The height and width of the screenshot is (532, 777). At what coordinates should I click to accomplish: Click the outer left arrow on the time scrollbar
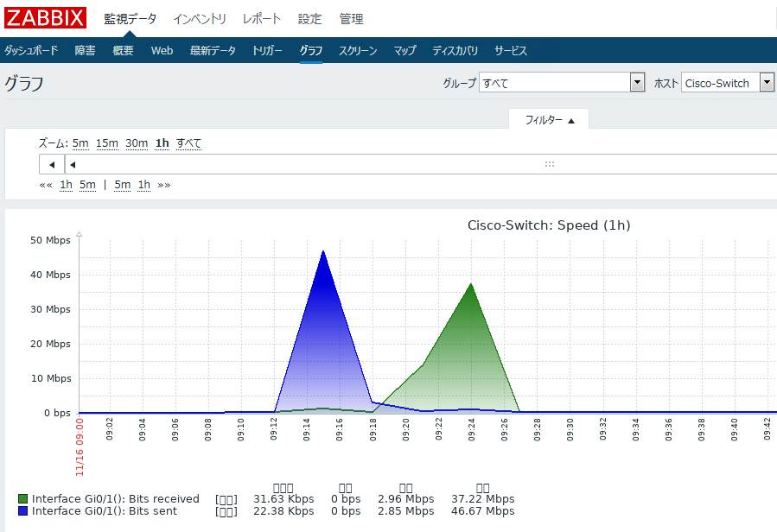(x=49, y=164)
